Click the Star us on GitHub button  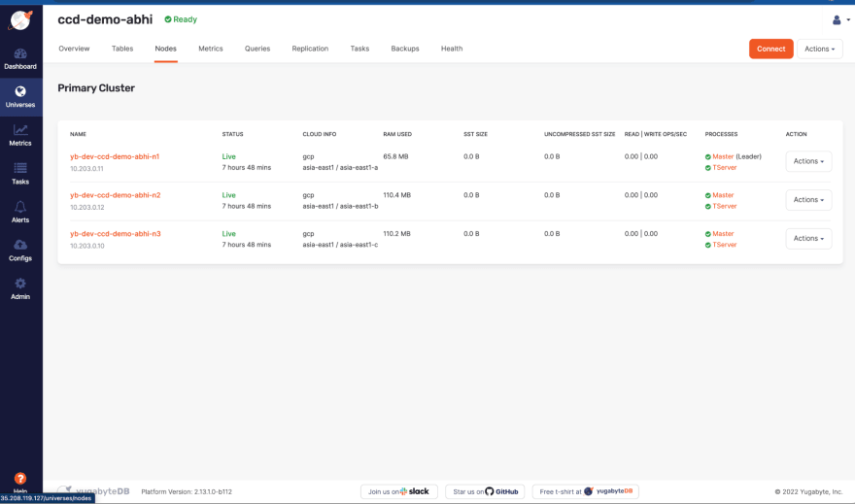click(485, 491)
